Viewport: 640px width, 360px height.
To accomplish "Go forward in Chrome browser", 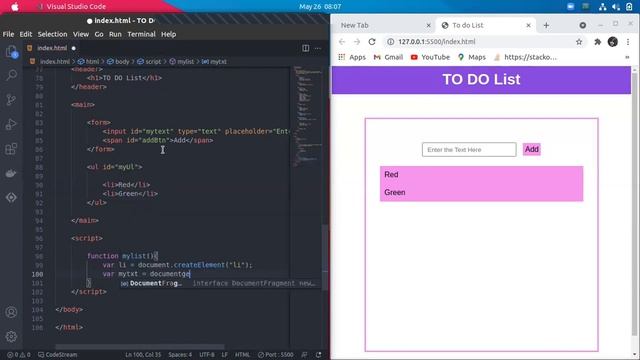I will pos(357,42).
